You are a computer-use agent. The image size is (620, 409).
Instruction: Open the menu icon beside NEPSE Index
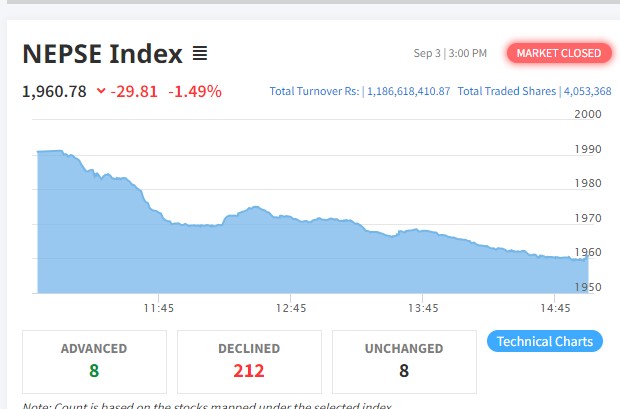(200, 53)
